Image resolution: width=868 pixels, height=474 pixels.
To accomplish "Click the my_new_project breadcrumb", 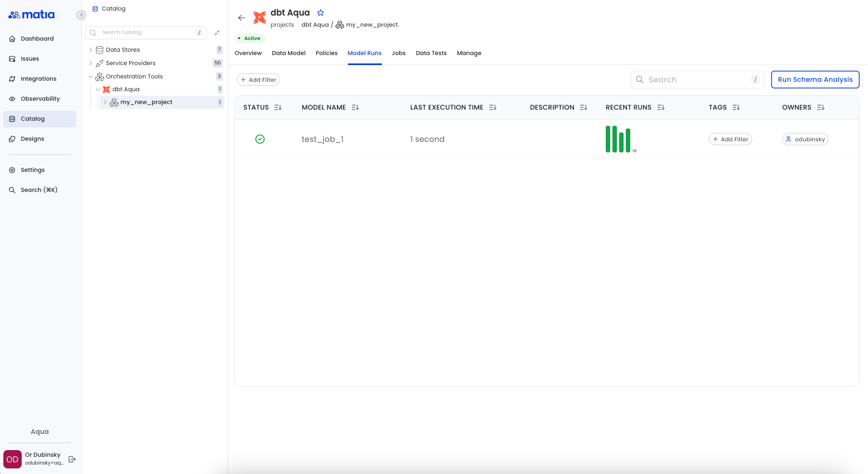I will (367, 24).
